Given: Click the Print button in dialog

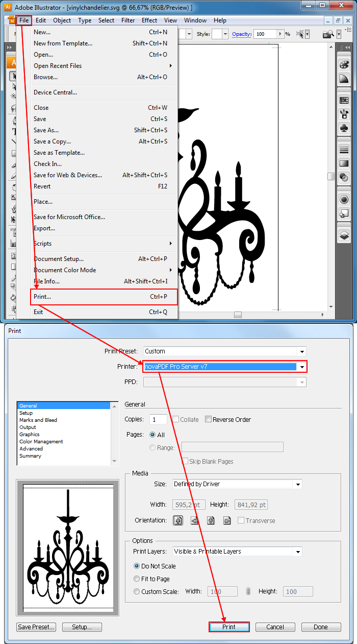Looking at the screenshot, I should [x=229, y=627].
